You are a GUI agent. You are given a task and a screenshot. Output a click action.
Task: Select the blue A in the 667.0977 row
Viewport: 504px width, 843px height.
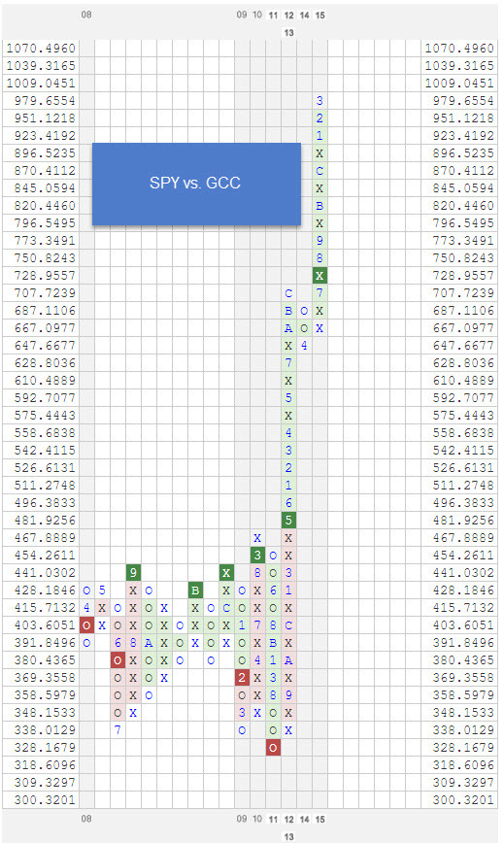tap(288, 328)
